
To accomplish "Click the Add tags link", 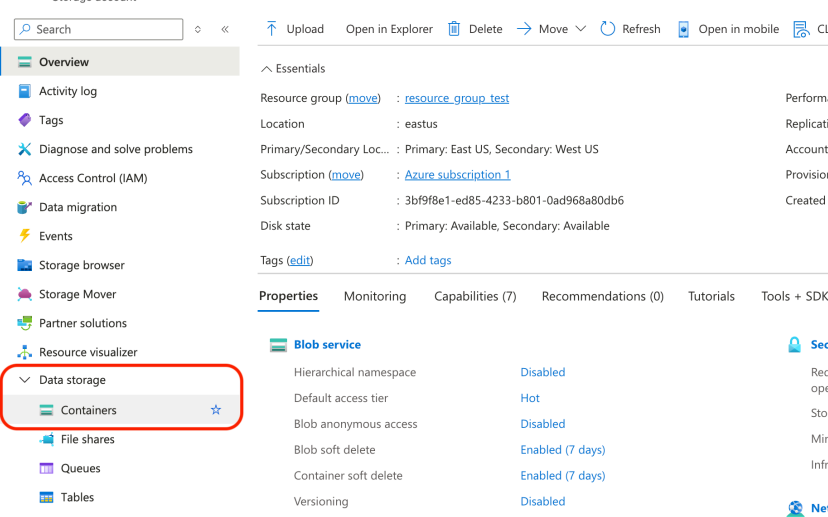I will click(428, 260).
